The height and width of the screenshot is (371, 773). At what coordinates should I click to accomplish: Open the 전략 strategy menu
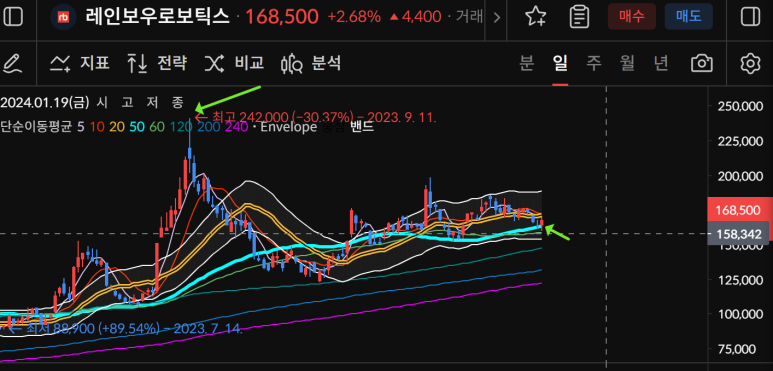[x=157, y=63]
